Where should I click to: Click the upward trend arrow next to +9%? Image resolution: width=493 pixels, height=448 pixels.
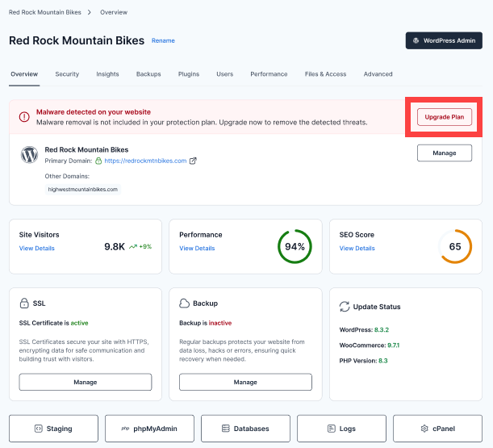pos(133,247)
